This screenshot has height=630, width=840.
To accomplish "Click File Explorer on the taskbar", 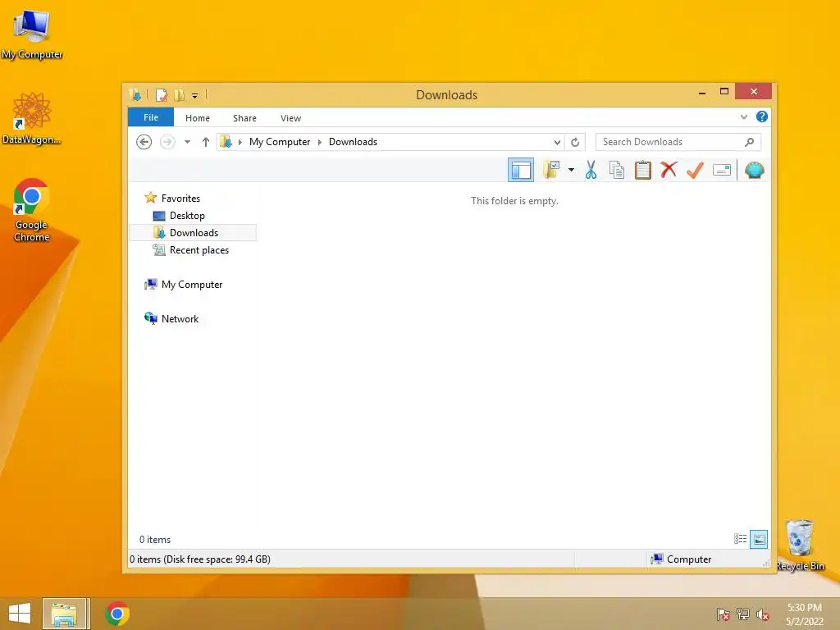I will click(x=63, y=614).
